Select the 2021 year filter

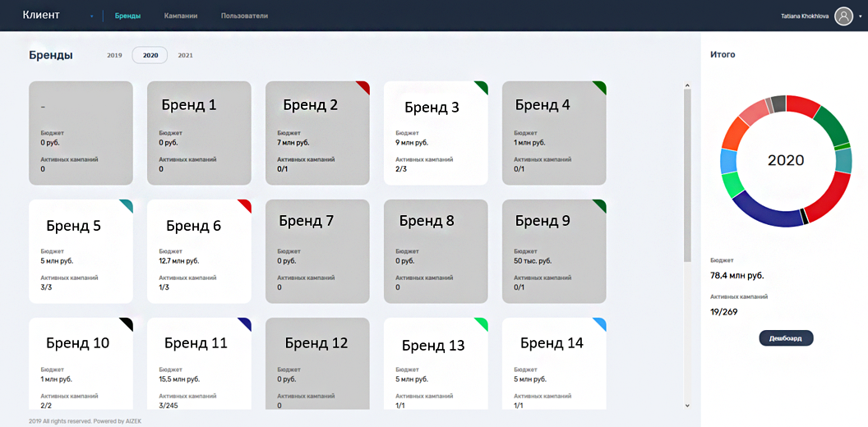(x=186, y=56)
